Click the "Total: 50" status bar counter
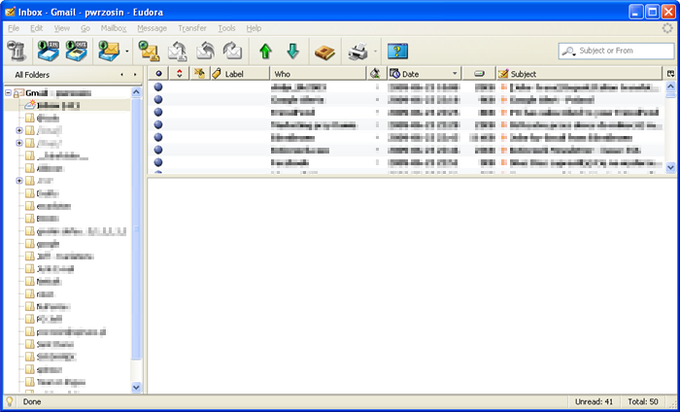680x412 pixels. coord(642,402)
